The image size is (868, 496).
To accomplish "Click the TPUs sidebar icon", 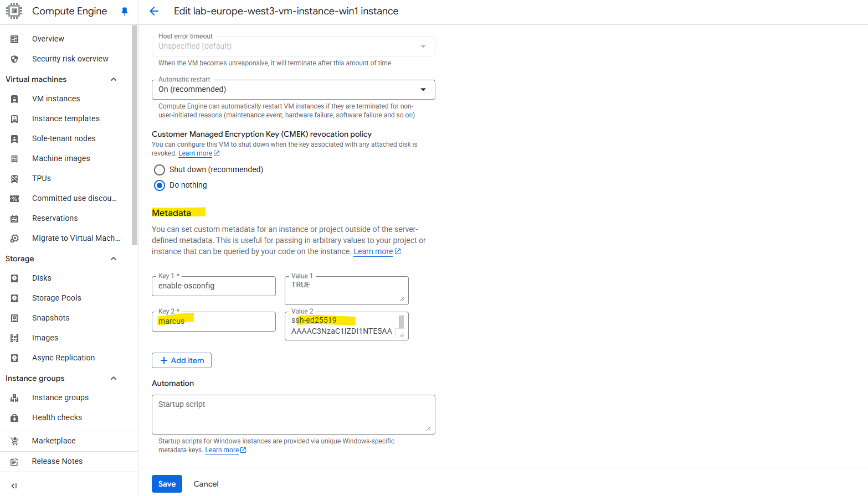I will coord(14,178).
